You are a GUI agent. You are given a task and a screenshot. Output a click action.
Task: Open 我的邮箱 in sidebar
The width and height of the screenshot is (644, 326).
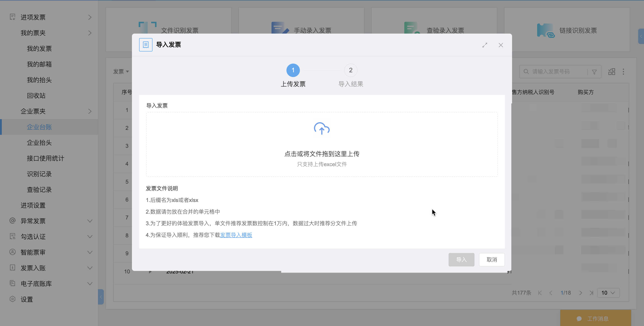click(x=39, y=64)
